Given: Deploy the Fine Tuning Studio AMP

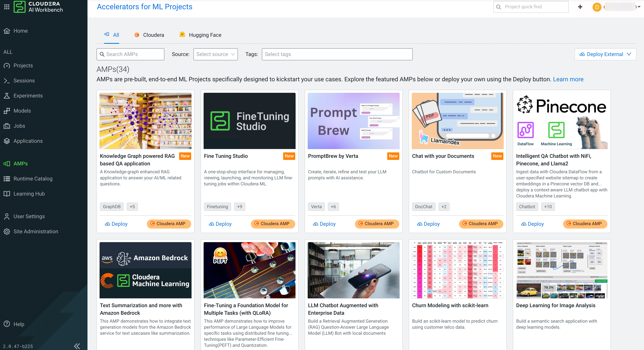Looking at the screenshot, I should point(220,224).
